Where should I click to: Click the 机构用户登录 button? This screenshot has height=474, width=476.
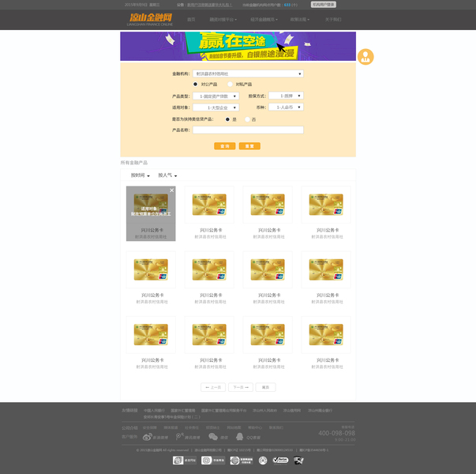point(324,5)
